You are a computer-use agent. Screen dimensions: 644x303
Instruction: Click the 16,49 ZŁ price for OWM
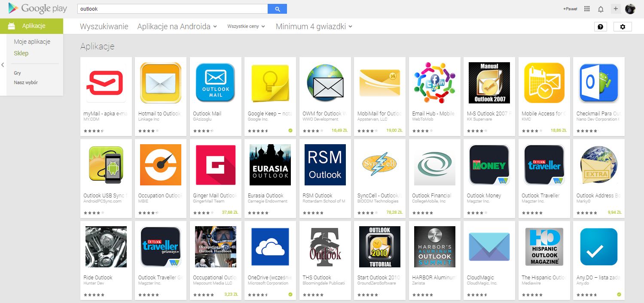(339, 130)
